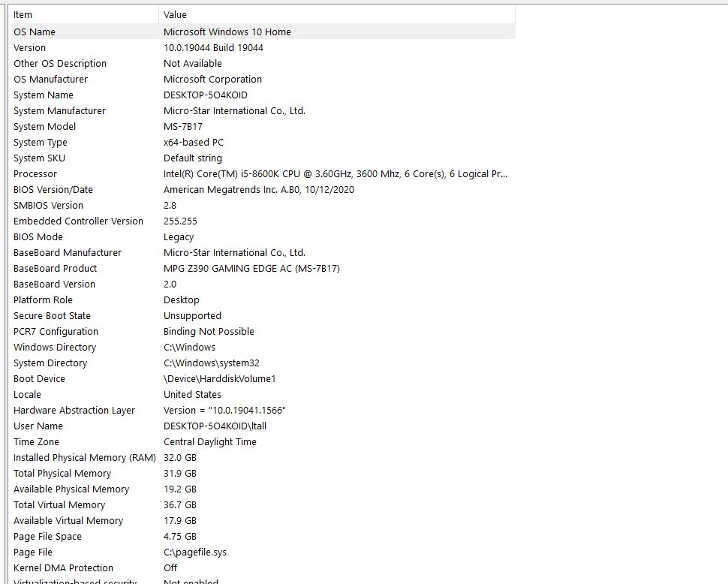Select the BaseBoard Version row
The width and height of the screenshot is (728, 584).
point(263,284)
